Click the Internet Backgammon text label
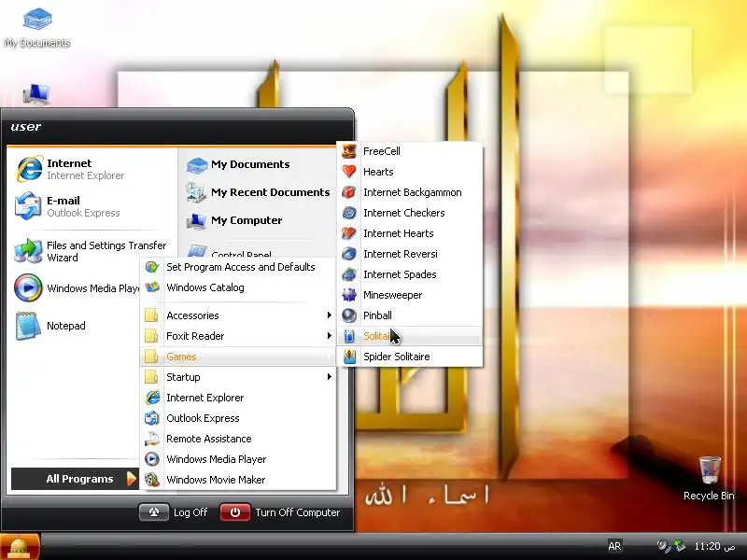 coord(413,192)
